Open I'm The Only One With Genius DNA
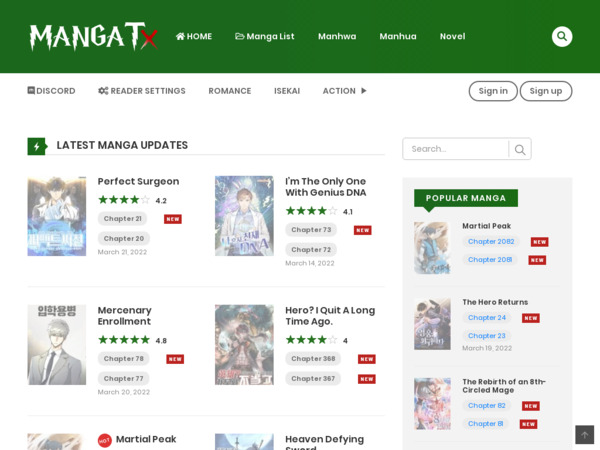Viewport: 600px width, 450px height. click(x=326, y=187)
